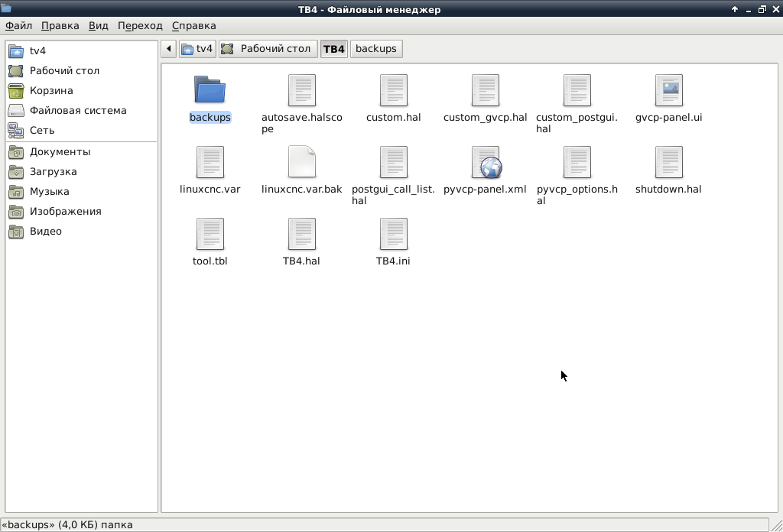Select the linuxcnc.var.bak file icon

click(301, 162)
